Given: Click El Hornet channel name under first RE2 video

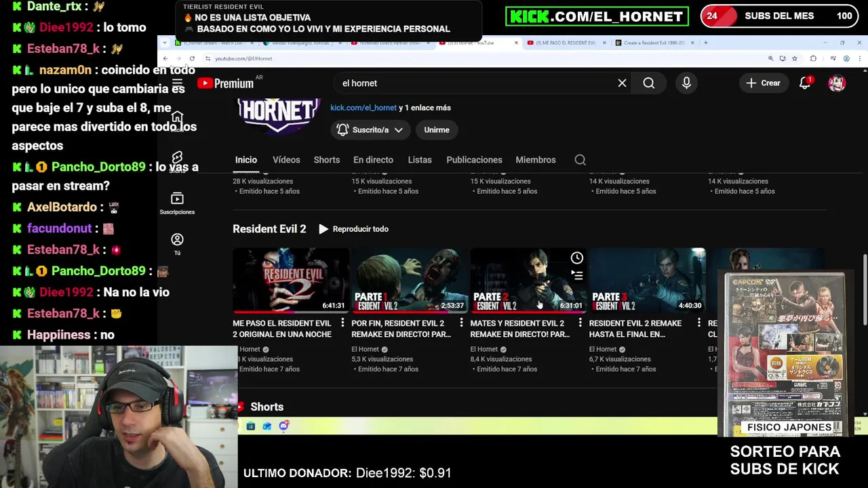Looking at the screenshot, I should coord(249,350).
